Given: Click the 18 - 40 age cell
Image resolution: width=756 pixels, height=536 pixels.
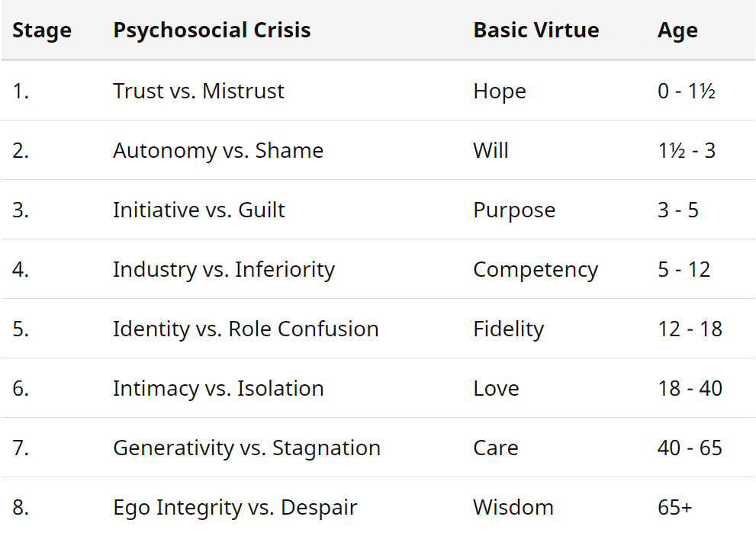Looking at the screenshot, I should pos(690,389).
